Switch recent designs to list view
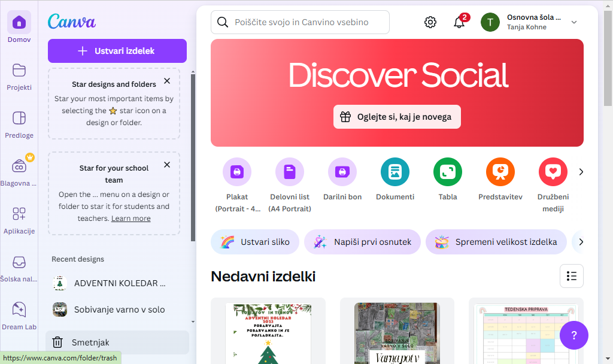This screenshot has width=613, height=364. 572,276
